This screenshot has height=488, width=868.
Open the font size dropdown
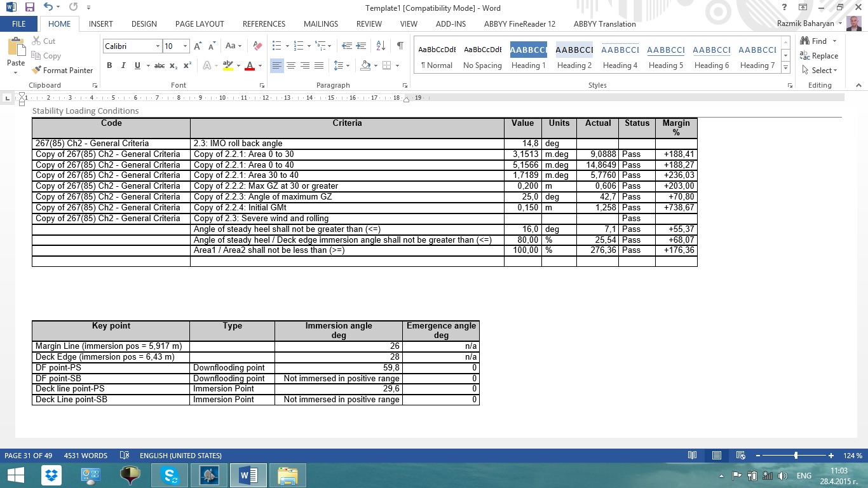[x=186, y=46]
